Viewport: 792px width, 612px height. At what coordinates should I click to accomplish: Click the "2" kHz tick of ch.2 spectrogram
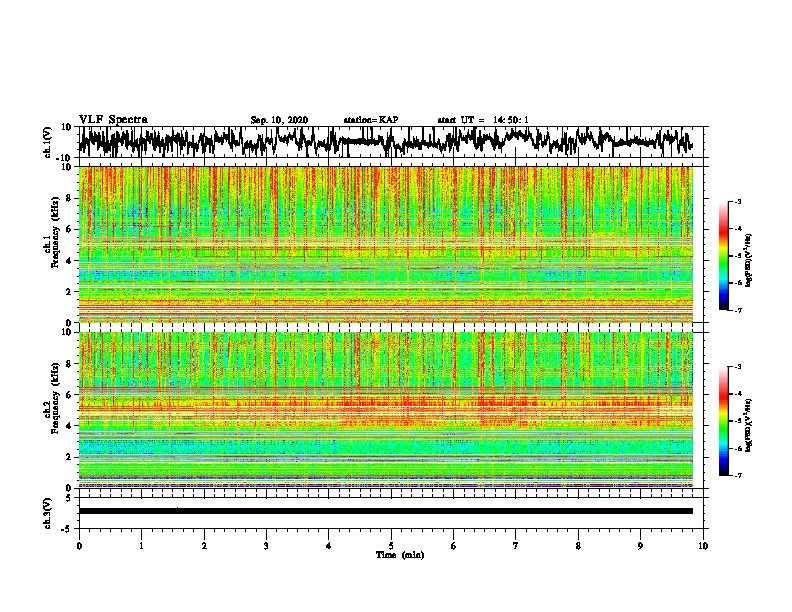click(70, 457)
